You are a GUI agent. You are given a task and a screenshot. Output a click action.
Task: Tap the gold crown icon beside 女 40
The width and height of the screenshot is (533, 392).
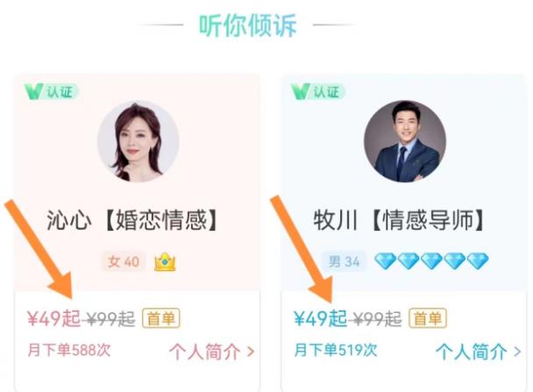[165, 262]
